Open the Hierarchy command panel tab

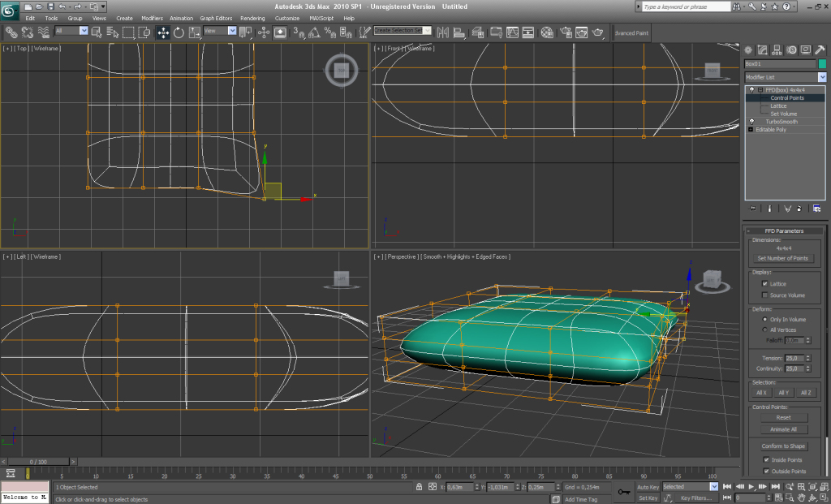(x=777, y=50)
